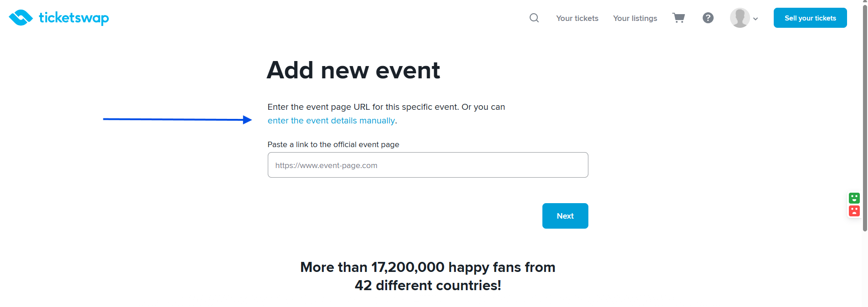Open the search magnifier icon
This screenshot has height=307, width=868.
(534, 18)
